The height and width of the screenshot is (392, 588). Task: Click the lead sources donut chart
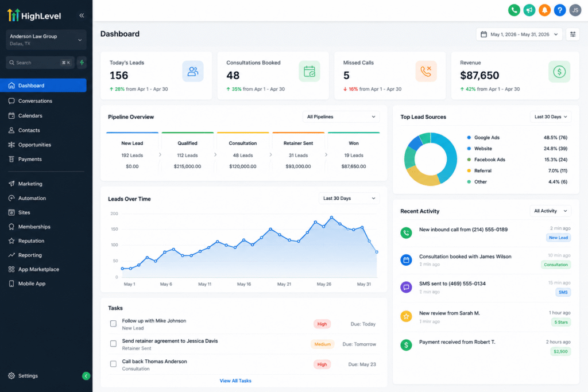point(431,159)
